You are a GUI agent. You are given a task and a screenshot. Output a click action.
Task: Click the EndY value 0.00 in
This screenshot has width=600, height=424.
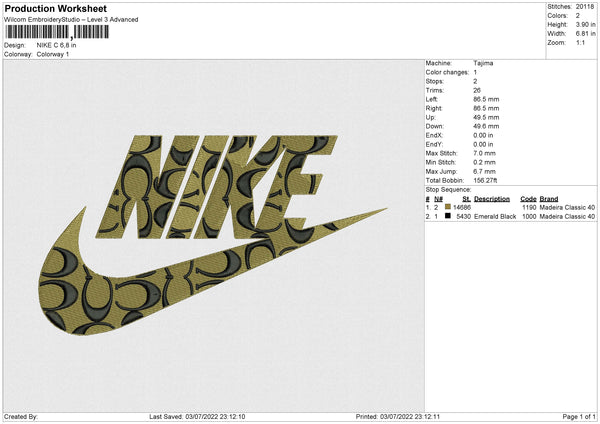pos(483,145)
